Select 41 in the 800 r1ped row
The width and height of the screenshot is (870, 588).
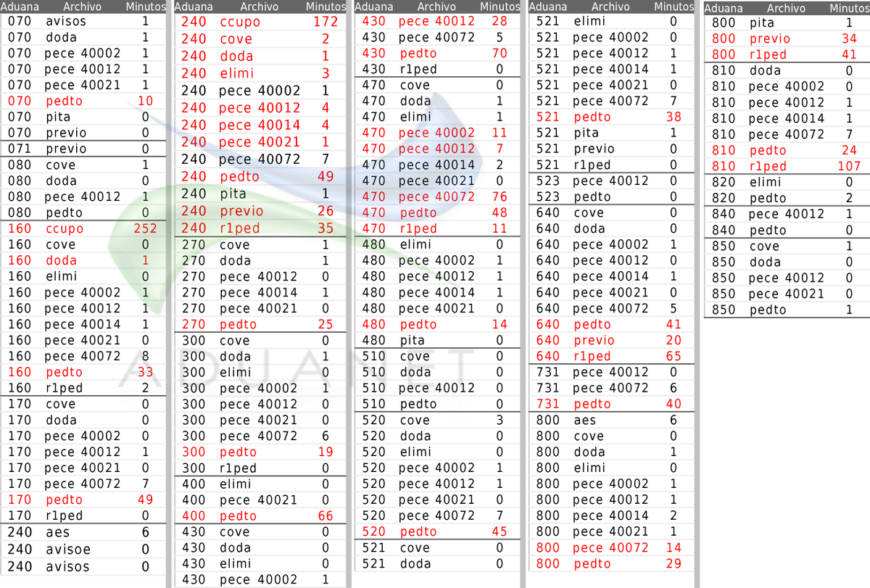tap(850, 55)
